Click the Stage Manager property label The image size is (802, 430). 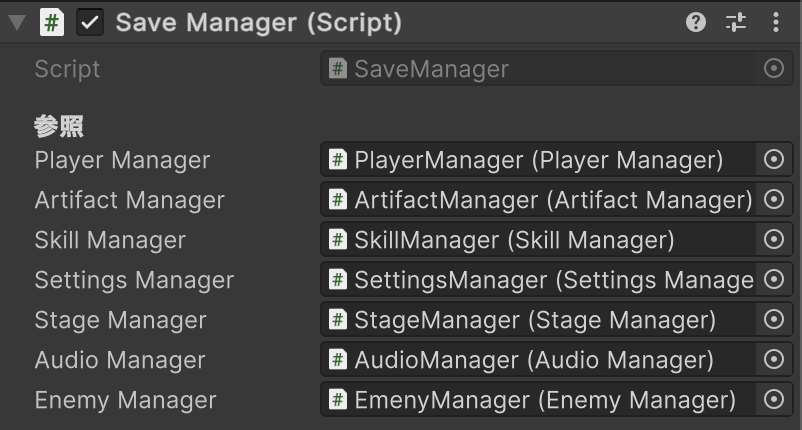pos(121,320)
